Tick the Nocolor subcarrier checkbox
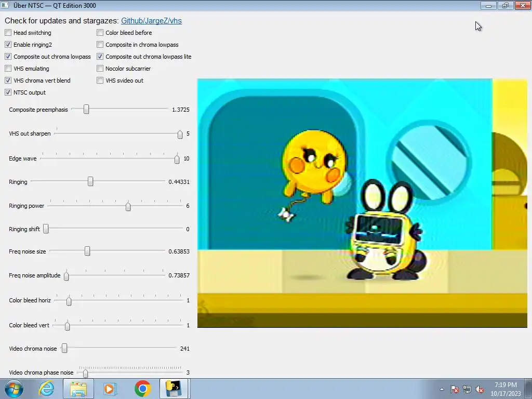Viewport: 532px width, 399px height. click(100, 68)
